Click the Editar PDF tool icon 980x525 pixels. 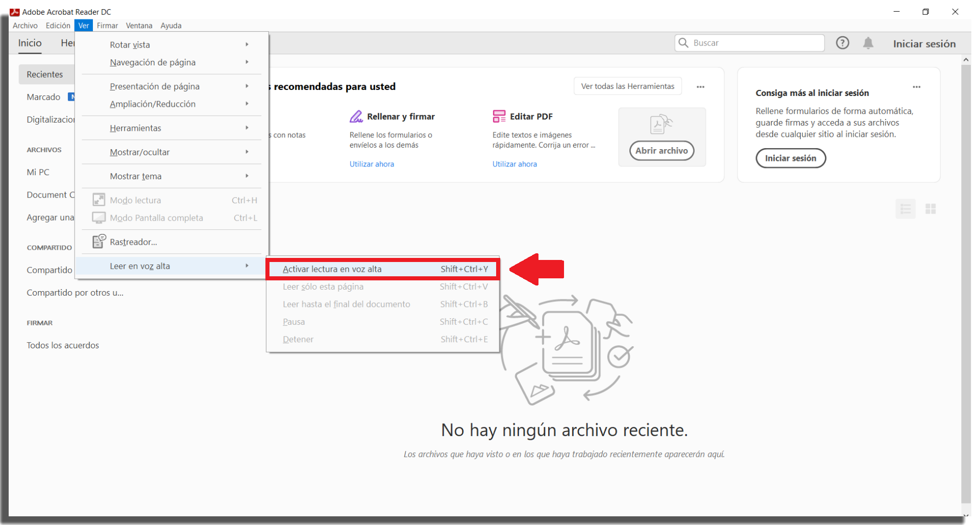pos(499,116)
